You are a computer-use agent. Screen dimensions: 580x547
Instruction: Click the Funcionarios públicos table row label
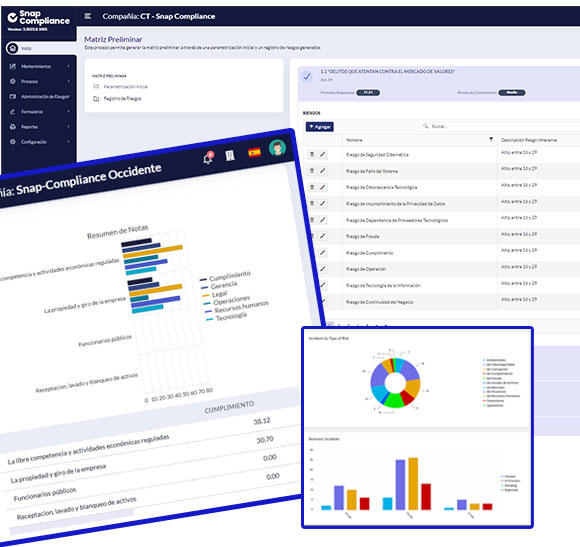pos(45,494)
